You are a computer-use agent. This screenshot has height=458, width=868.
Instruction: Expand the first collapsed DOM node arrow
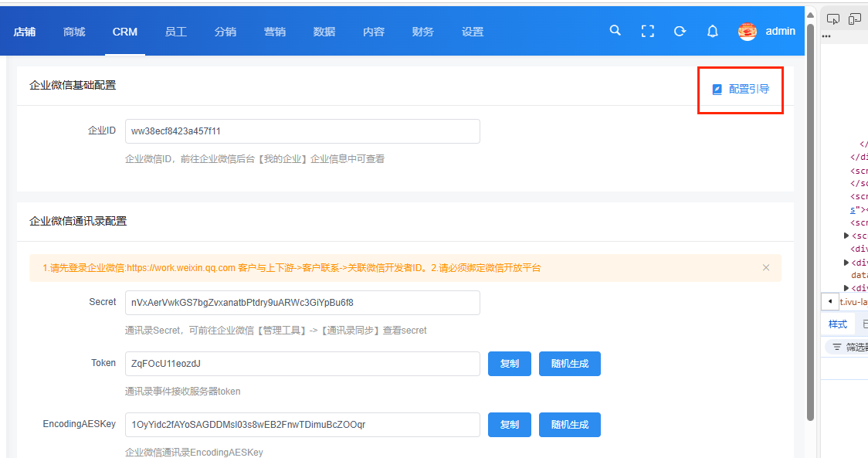coord(847,236)
